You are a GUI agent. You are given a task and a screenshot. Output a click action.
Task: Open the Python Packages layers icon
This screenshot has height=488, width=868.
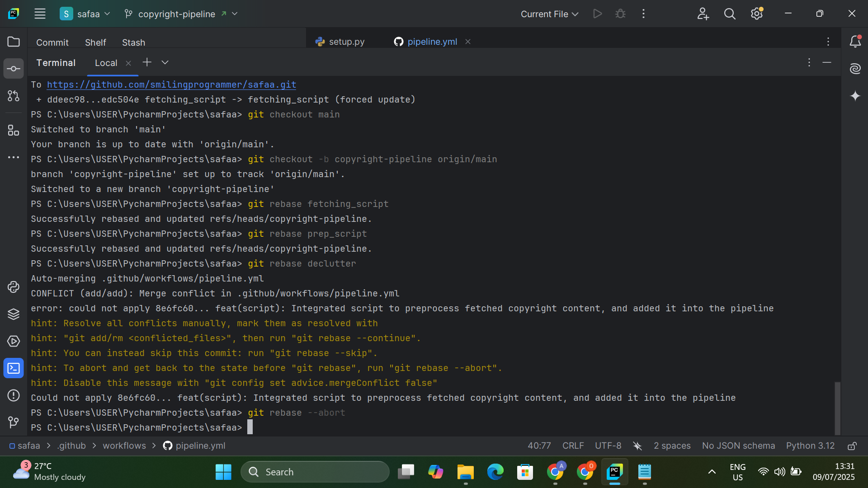[14, 314]
